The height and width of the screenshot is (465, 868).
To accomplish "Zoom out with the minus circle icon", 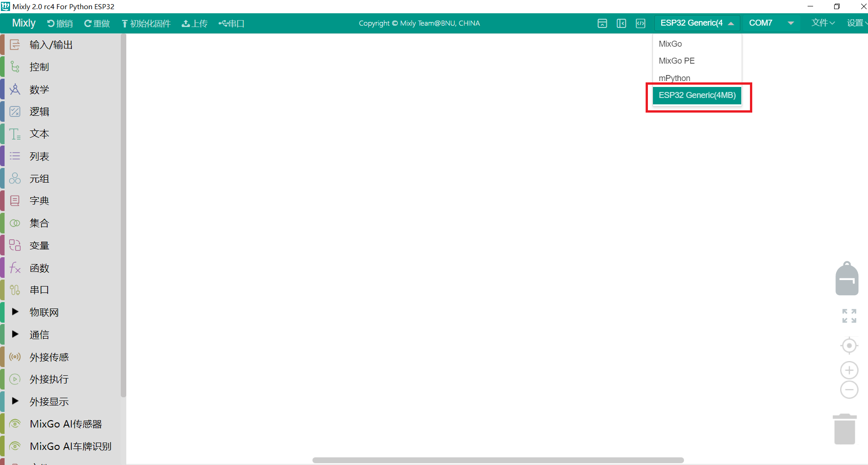I will (849, 390).
